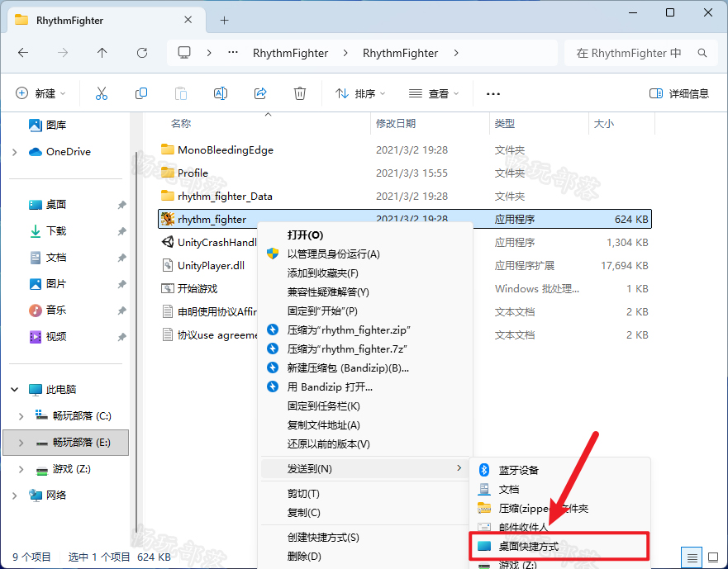
Task: Click the Cut scissors icon in toolbar
Action: click(x=101, y=94)
